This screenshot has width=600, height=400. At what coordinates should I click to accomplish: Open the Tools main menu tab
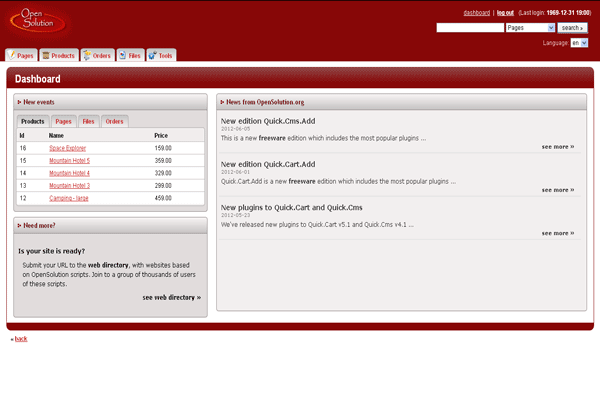point(161,55)
